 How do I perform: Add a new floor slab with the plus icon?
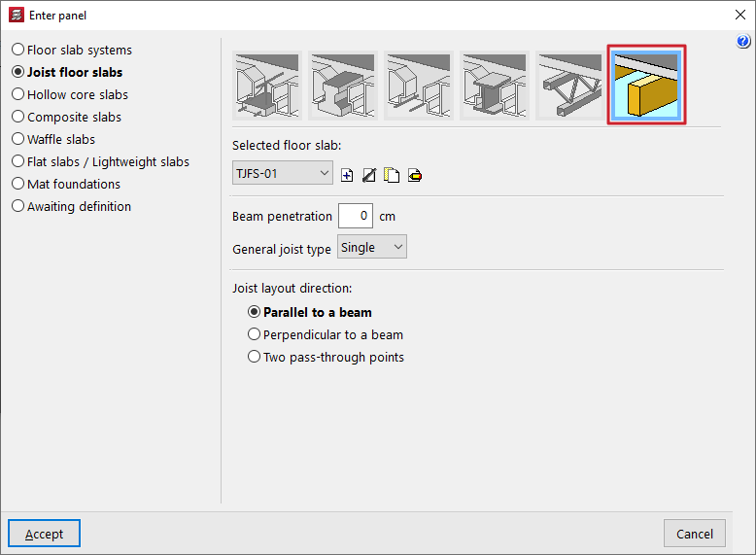pos(348,175)
